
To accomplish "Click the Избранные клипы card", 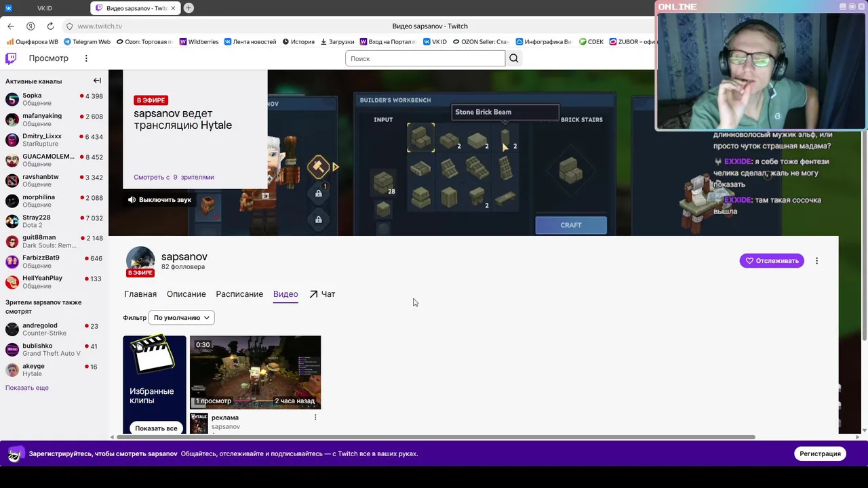I will (x=155, y=384).
